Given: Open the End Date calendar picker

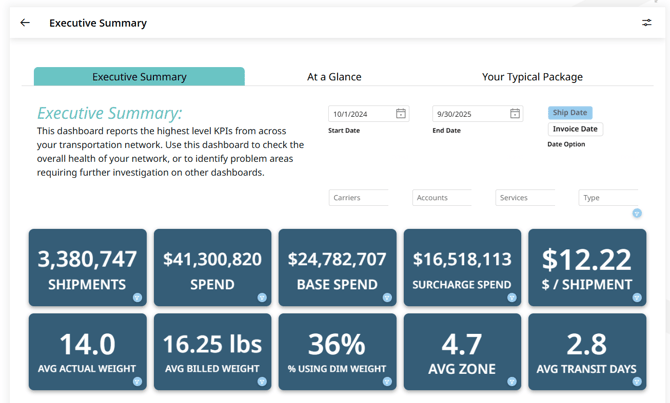Looking at the screenshot, I should point(515,114).
